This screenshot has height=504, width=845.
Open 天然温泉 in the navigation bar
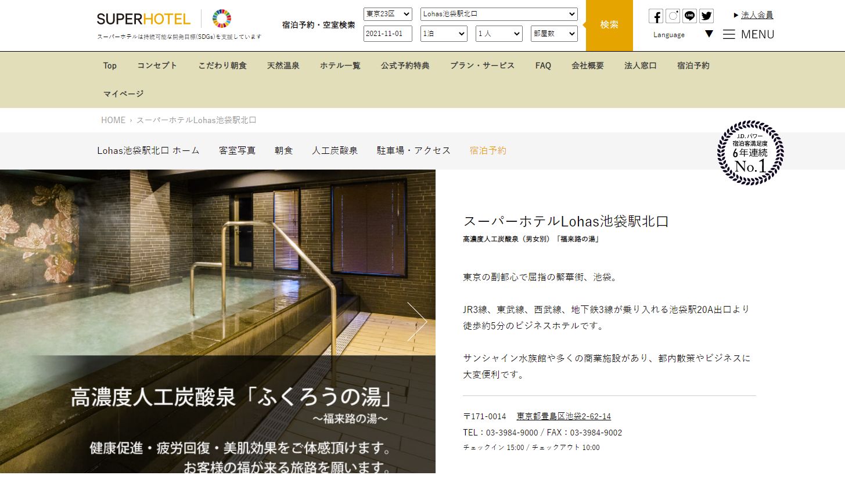point(283,66)
